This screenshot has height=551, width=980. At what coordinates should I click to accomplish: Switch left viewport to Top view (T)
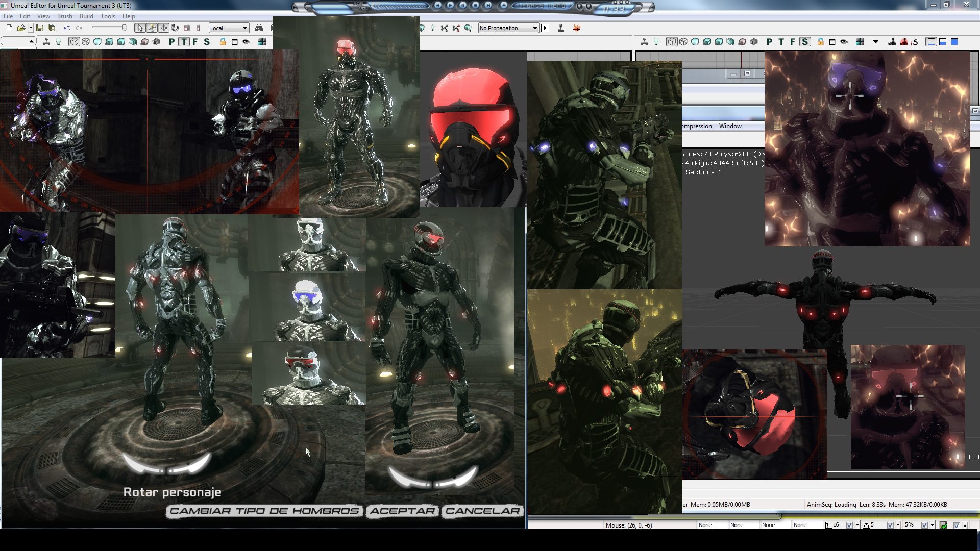point(183,42)
